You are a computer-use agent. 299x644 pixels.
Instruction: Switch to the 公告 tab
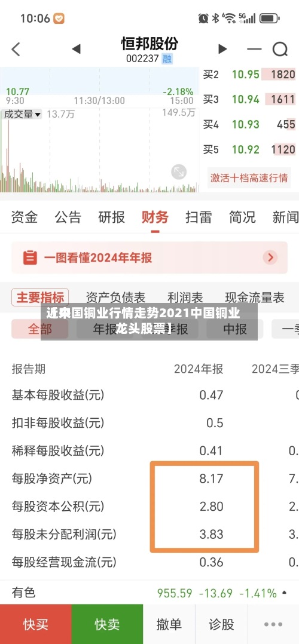pos(68,217)
